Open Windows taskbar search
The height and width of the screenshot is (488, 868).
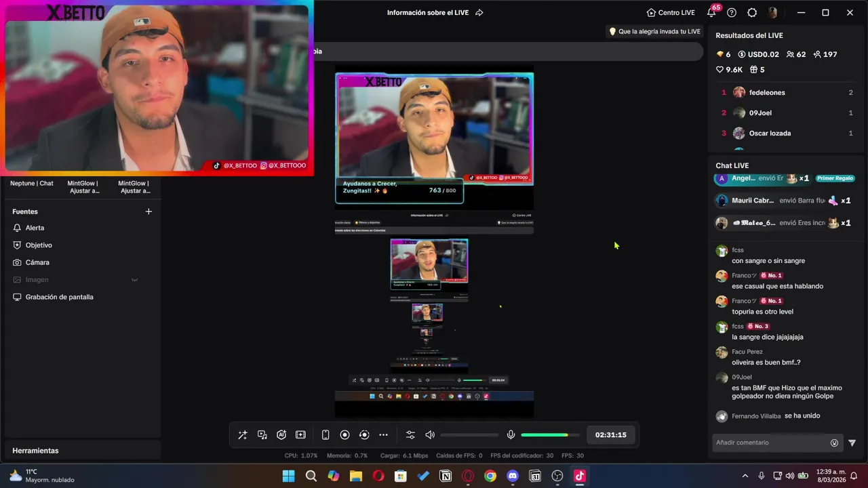point(311,476)
